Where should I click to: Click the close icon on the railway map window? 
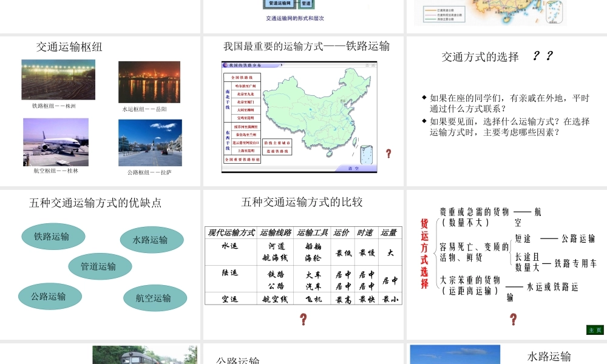[373, 65]
